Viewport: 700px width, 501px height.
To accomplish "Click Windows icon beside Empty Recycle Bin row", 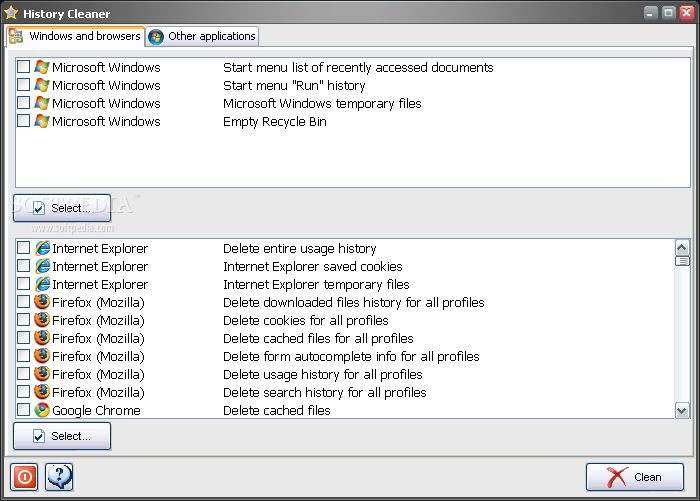I will pos(42,121).
